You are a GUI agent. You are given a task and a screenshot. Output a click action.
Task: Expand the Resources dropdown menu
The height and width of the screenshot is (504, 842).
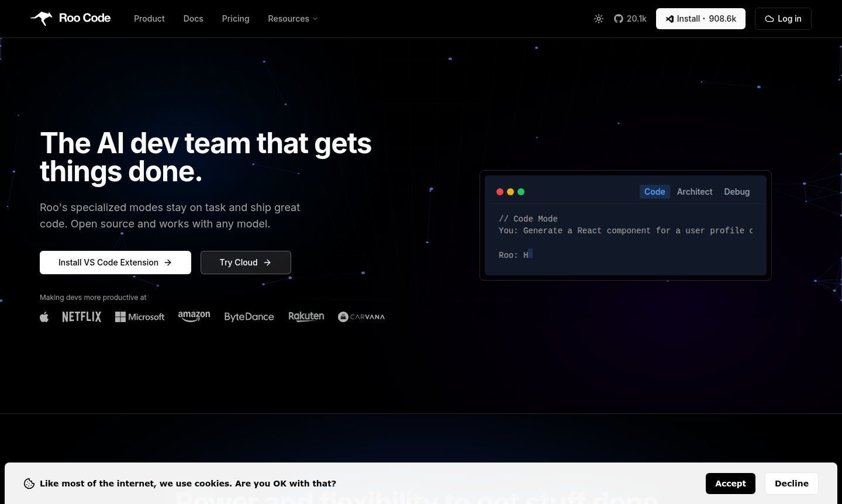(292, 19)
